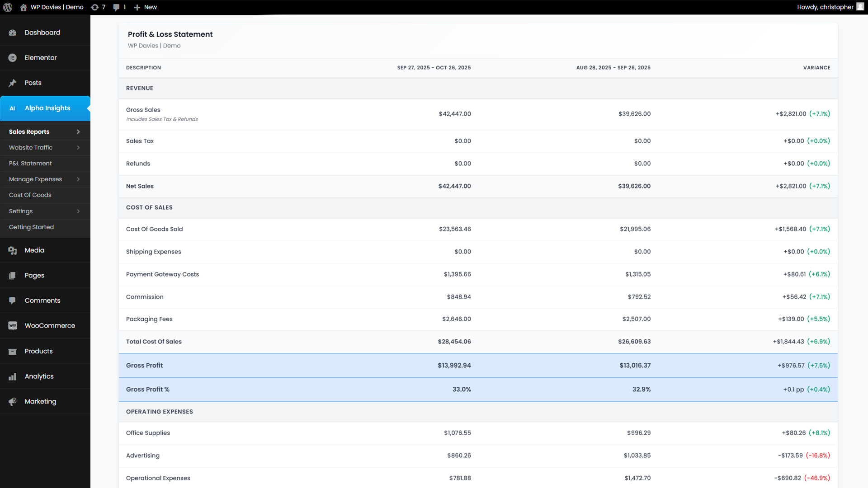Click the Elementor sidebar icon
Image resolution: width=868 pixels, height=488 pixels.
pos(13,58)
